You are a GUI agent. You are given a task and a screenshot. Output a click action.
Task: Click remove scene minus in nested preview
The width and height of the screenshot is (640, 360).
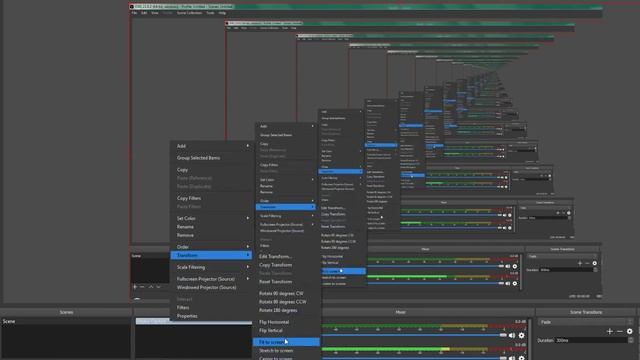[142, 287]
